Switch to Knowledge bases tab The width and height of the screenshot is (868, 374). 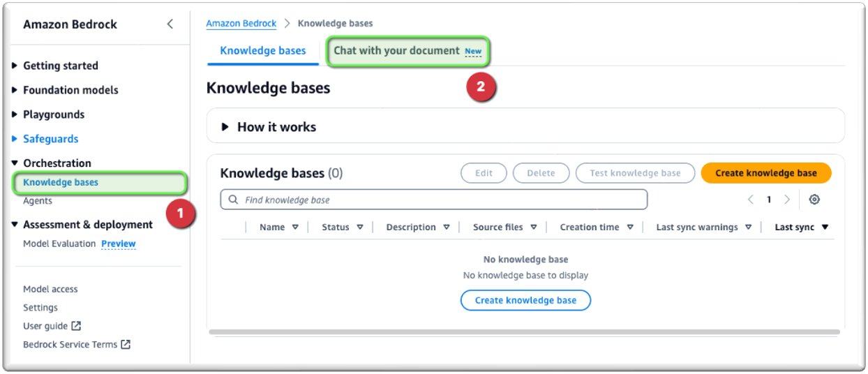coord(263,51)
